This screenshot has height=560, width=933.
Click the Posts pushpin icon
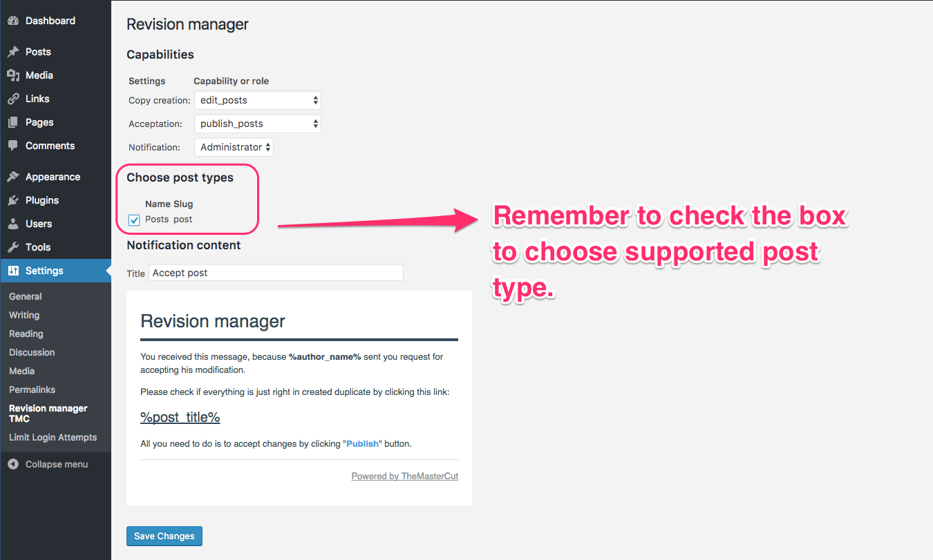pos(13,52)
